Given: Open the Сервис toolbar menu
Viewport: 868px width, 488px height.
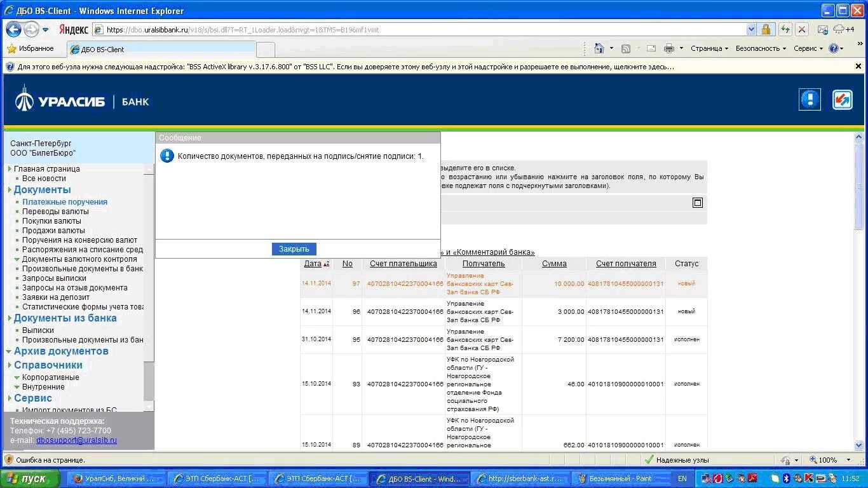Looking at the screenshot, I should [x=808, y=48].
